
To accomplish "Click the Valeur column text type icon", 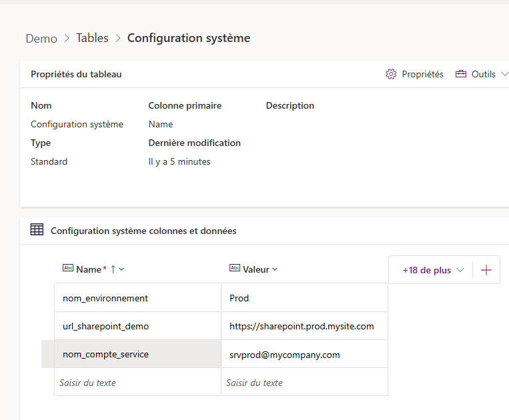I will [235, 268].
